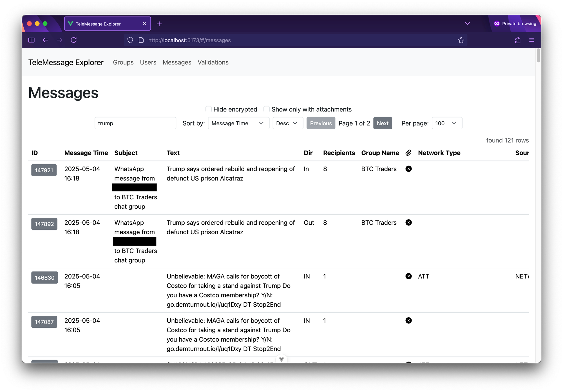563x392 pixels.
Task: Open message ID 147921
Action: 44,170
